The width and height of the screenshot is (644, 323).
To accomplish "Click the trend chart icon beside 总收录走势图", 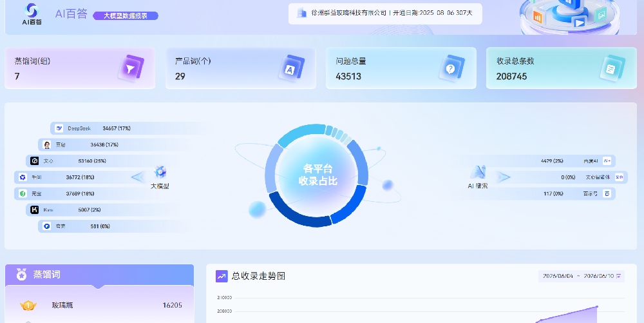I will [222, 276].
